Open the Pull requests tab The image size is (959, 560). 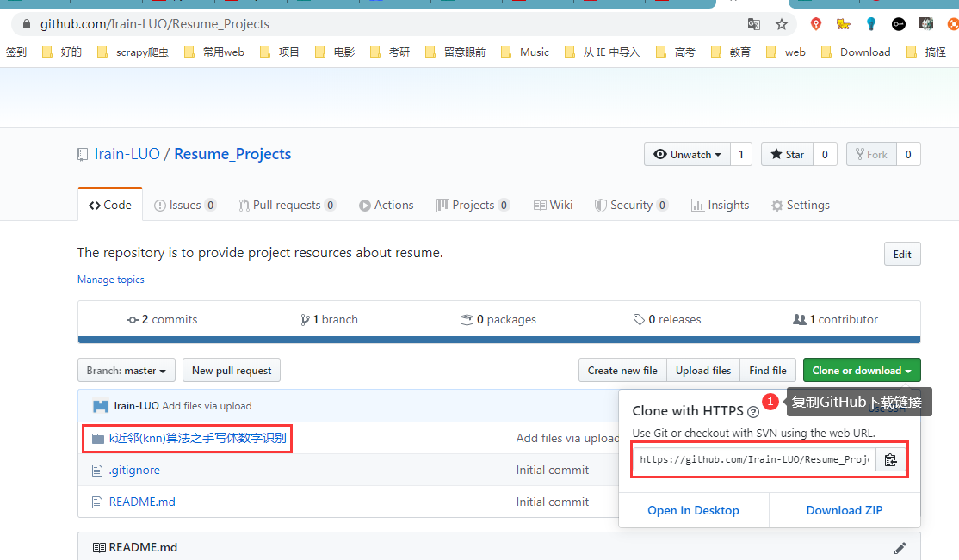[287, 205]
